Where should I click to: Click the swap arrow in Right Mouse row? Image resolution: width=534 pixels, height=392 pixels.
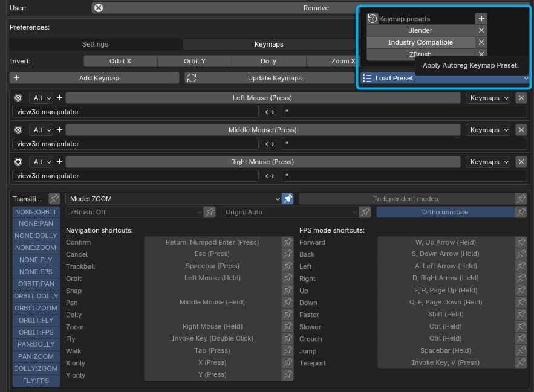[269, 176]
